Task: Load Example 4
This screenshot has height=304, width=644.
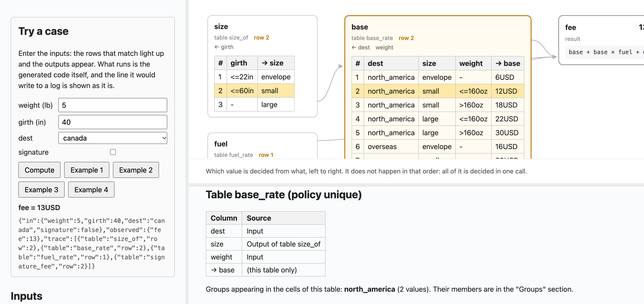Action: [x=91, y=190]
